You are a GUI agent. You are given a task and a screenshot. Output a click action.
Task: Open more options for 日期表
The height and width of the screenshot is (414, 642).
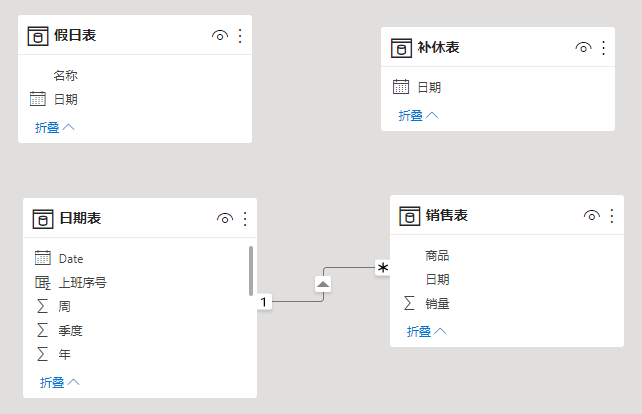(x=245, y=219)
